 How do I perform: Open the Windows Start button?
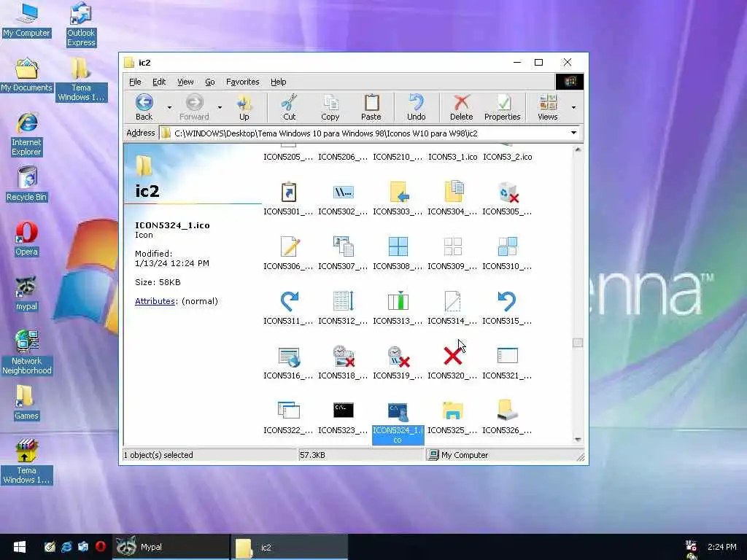tap(20, 547)
